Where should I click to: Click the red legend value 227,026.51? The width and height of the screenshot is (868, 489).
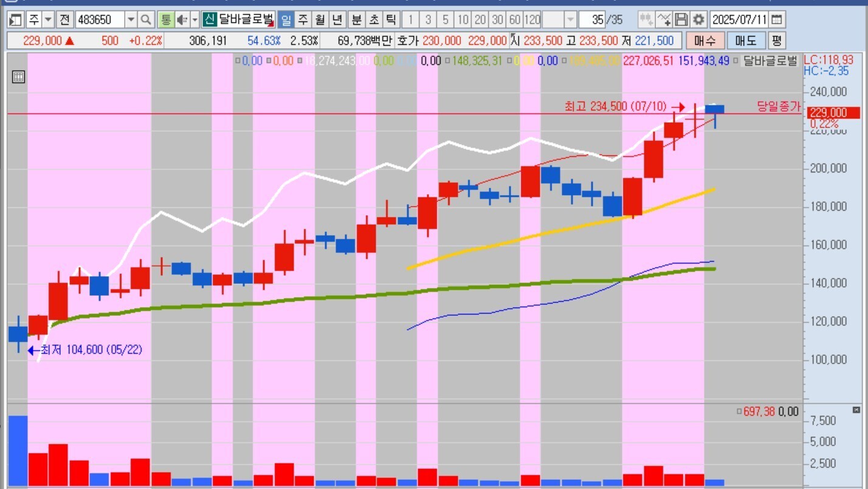point(649,61)
